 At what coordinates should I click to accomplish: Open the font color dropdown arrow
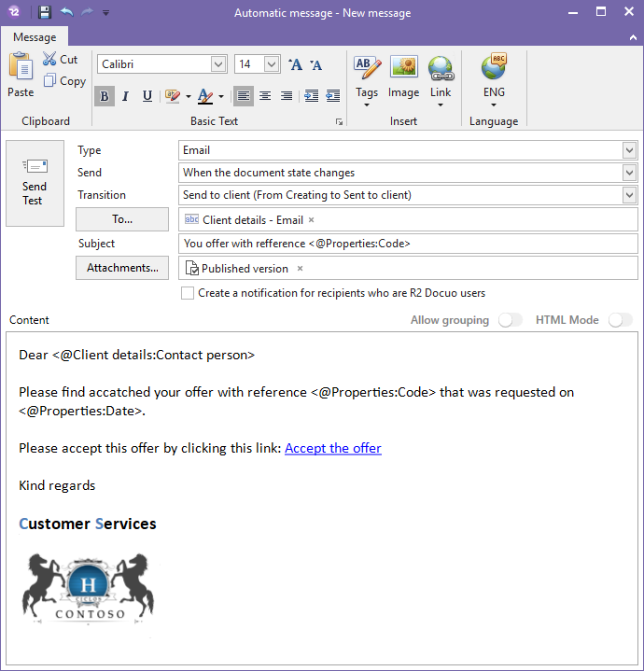[221, 97]
